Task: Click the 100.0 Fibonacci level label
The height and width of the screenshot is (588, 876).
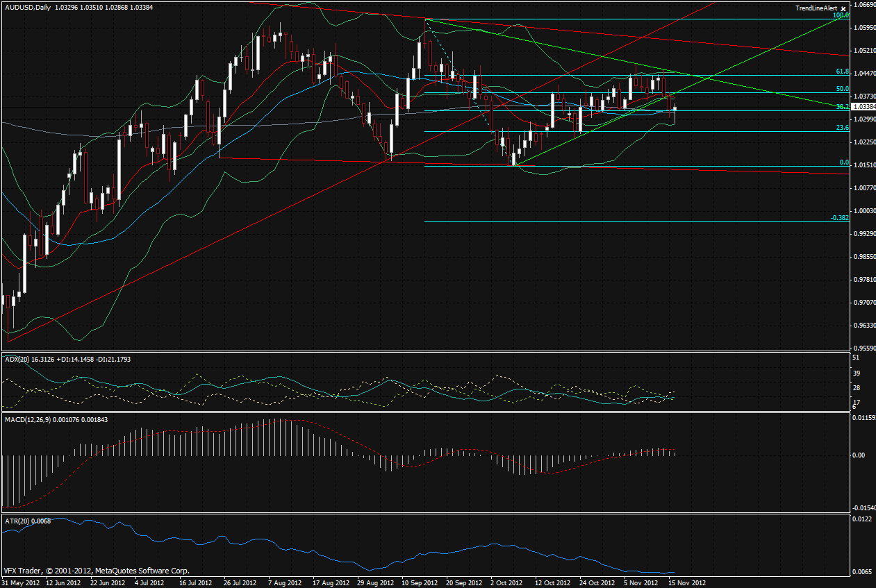Action: click(x=841, y=15)
